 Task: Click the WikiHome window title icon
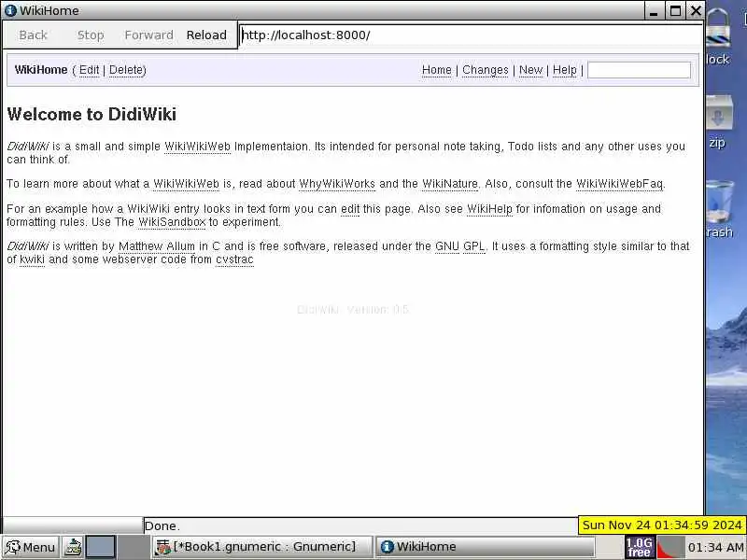click(10, 10)
